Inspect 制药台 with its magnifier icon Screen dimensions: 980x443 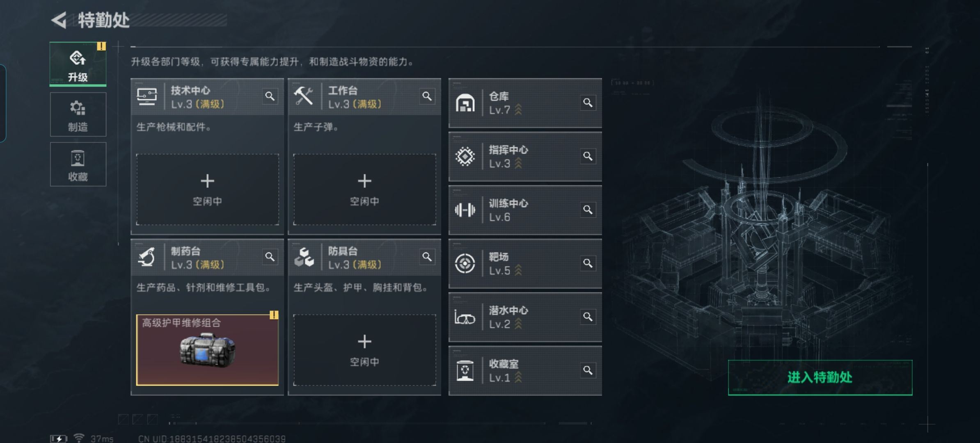coord(270,257)
